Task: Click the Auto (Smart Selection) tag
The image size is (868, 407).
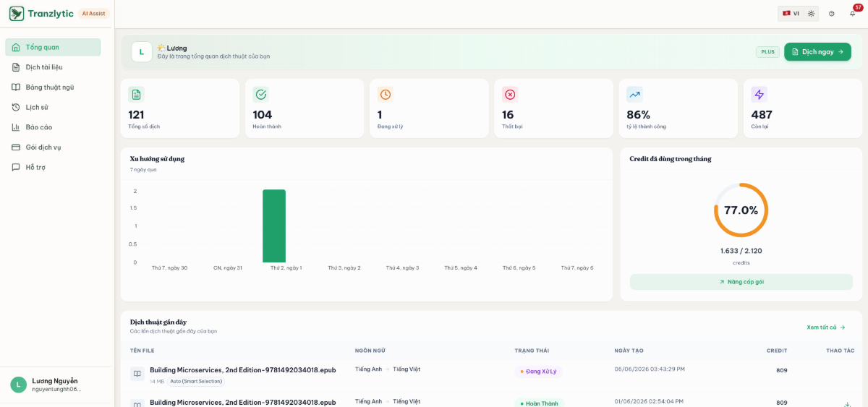Action: 196,381
